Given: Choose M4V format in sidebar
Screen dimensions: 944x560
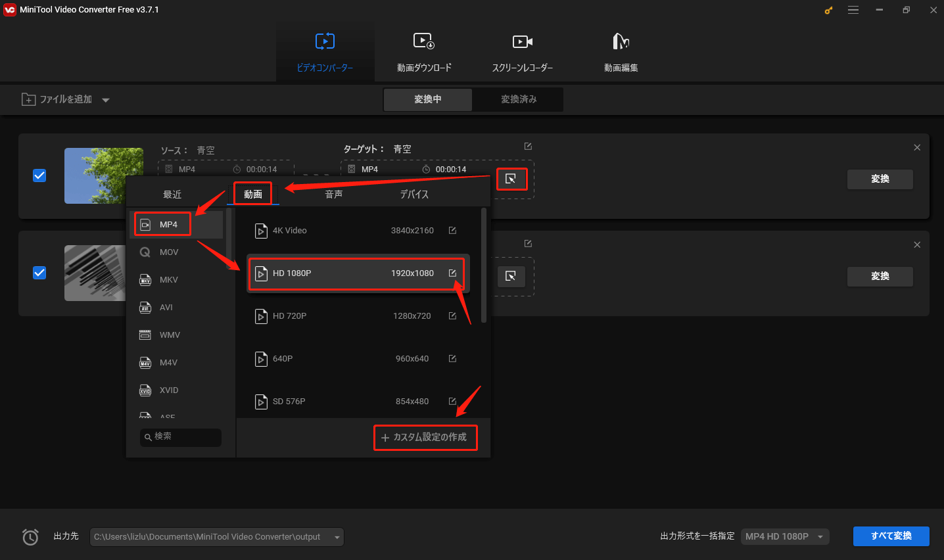Looking at the screenshot, I should click(x=176, y=363).
